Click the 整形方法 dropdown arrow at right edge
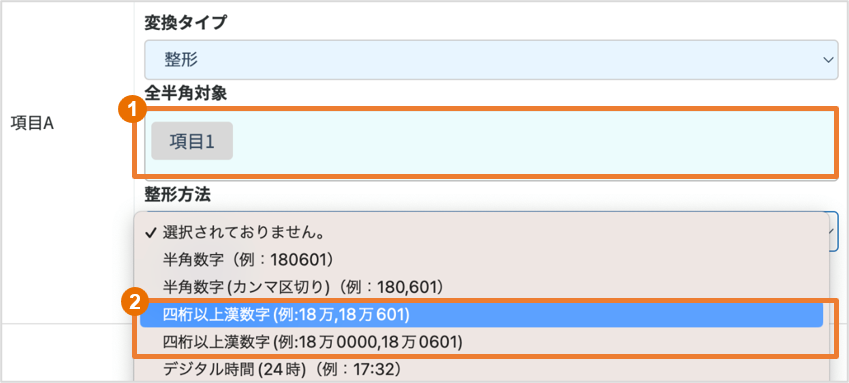The image size is (849, 383). click(834, 231)
